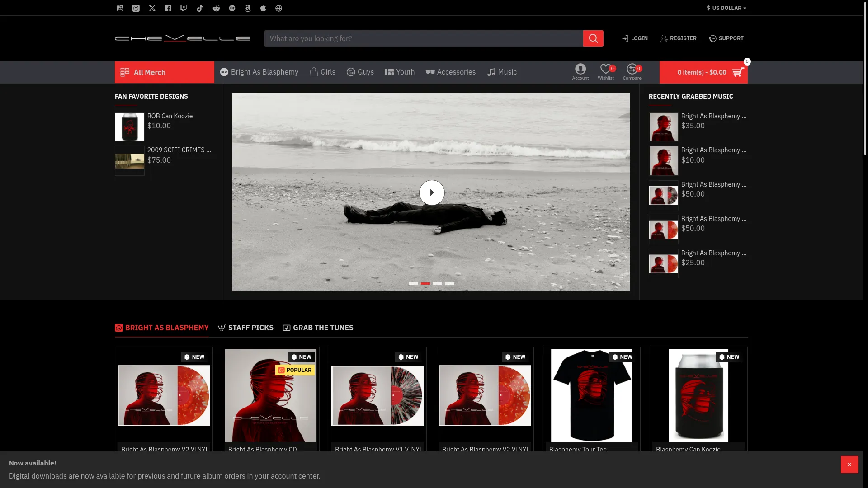Open the Compare icon

point(632,72)
